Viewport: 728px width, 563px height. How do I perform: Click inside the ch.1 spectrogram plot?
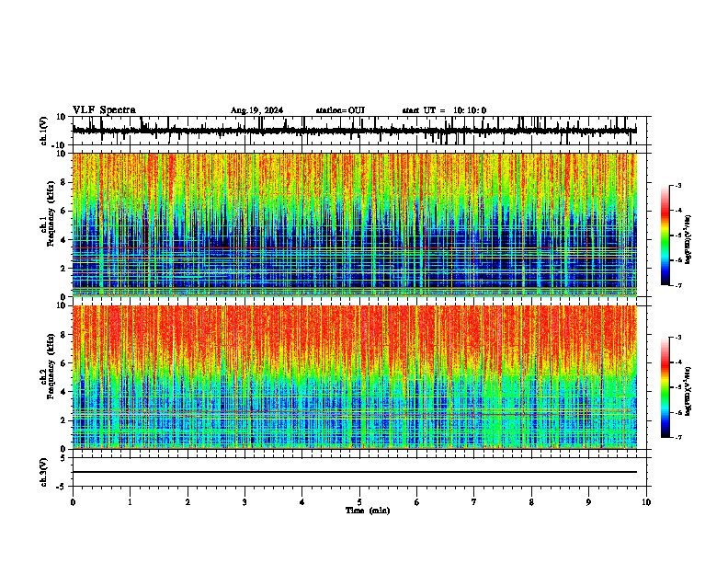[x=354, y=224]
